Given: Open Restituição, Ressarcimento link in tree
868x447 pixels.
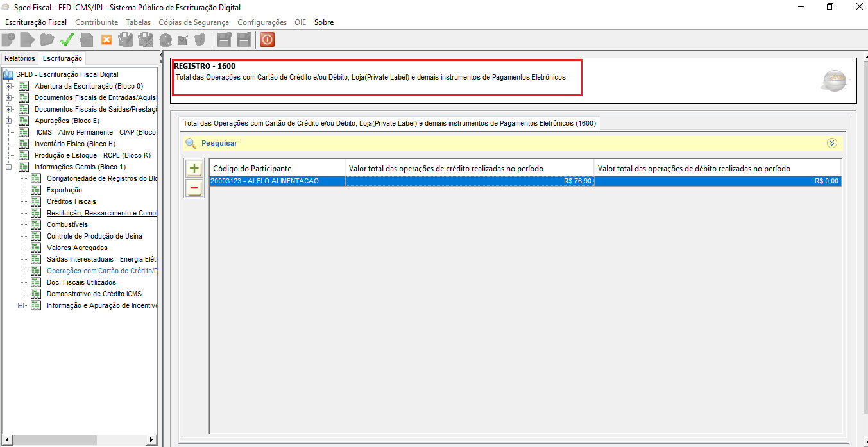Looking at the screenshot, I should click(101, 213).
